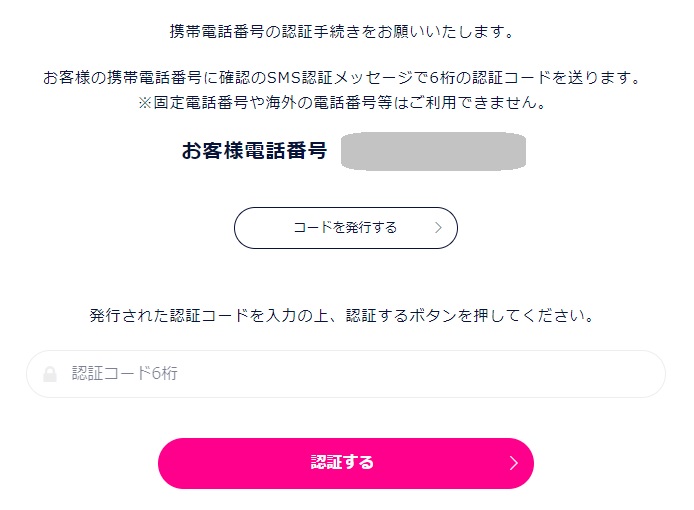Click the コードを発行する text label

[345, 228]
